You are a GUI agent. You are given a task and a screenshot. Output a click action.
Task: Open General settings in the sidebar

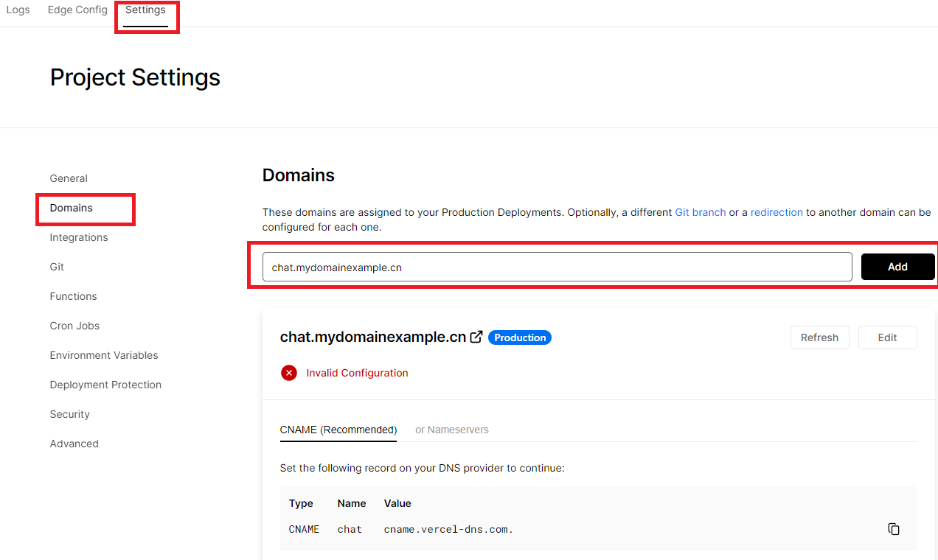(69, 178)
